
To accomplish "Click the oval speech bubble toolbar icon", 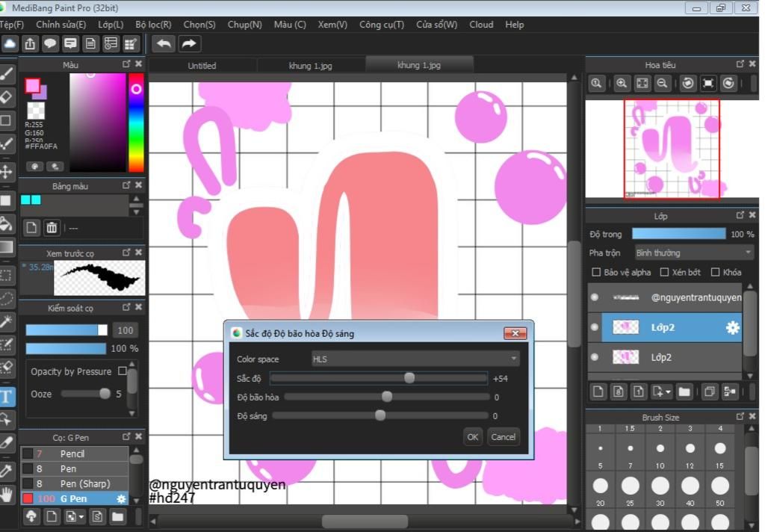I will 50,44.
